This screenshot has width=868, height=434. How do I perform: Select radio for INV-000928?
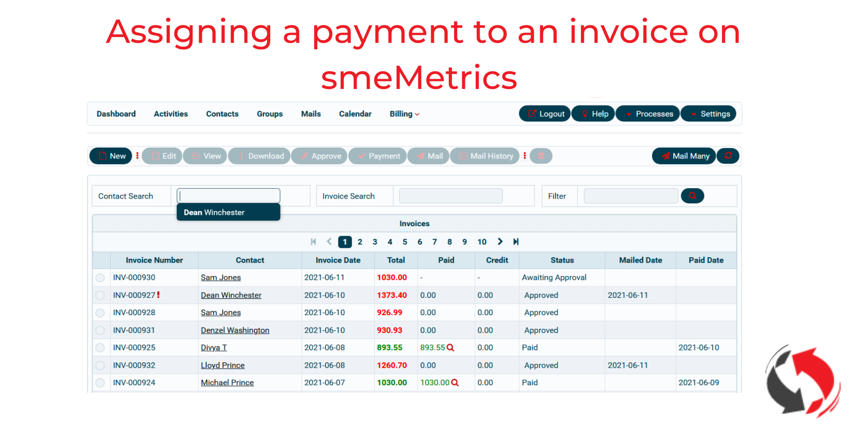(x=100, y=313)
